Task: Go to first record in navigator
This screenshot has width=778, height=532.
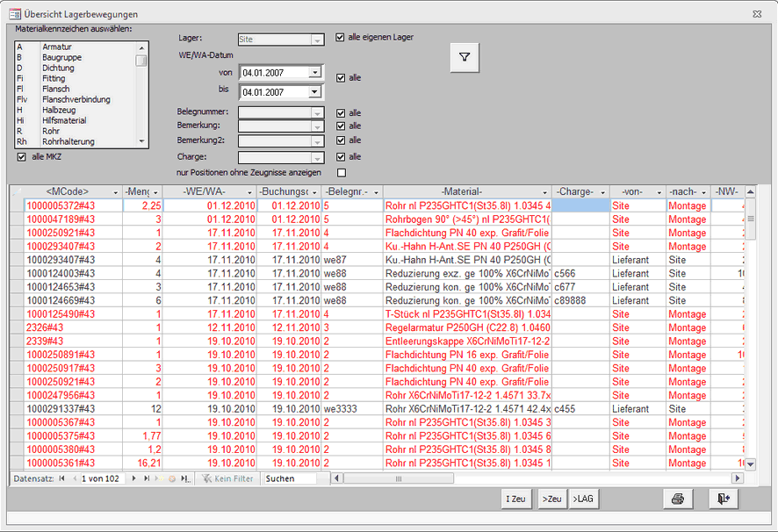Action: pos(62,478)
